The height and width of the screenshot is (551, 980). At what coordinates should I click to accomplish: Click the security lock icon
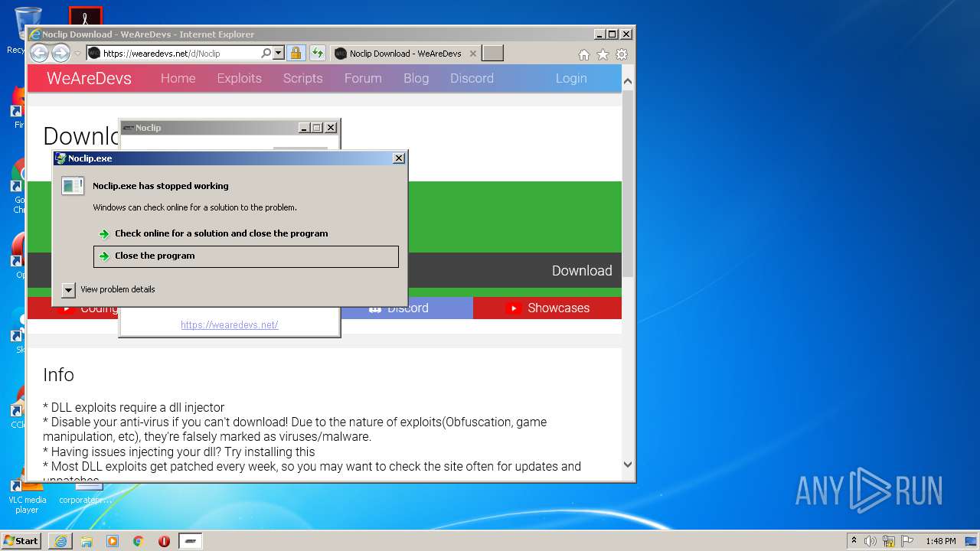click(x=296, y=54)
